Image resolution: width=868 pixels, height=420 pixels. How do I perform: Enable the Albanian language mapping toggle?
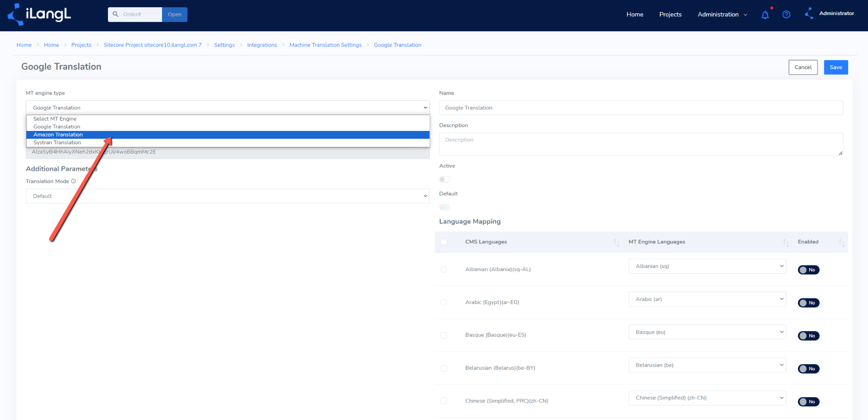[809, 270]
